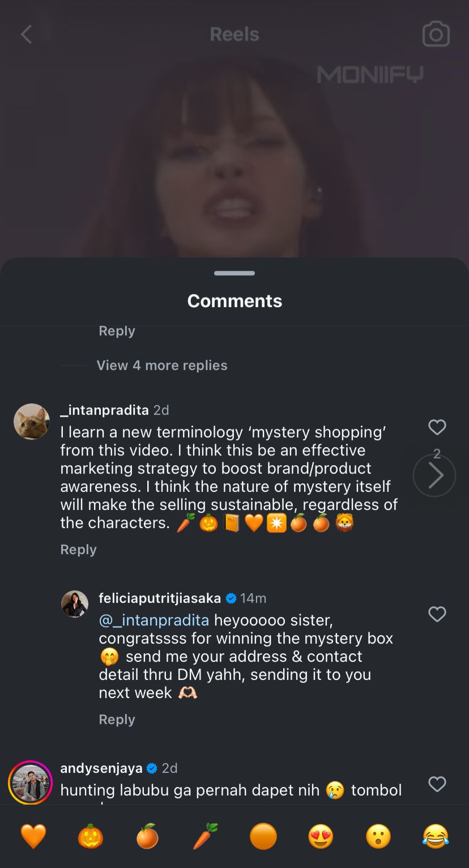Insert the carrot emoji reaction

205,836
